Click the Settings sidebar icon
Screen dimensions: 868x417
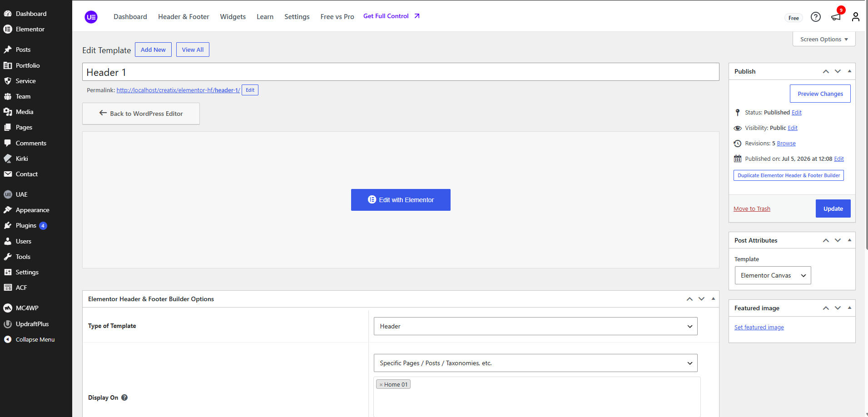click(x=8, y=272)
